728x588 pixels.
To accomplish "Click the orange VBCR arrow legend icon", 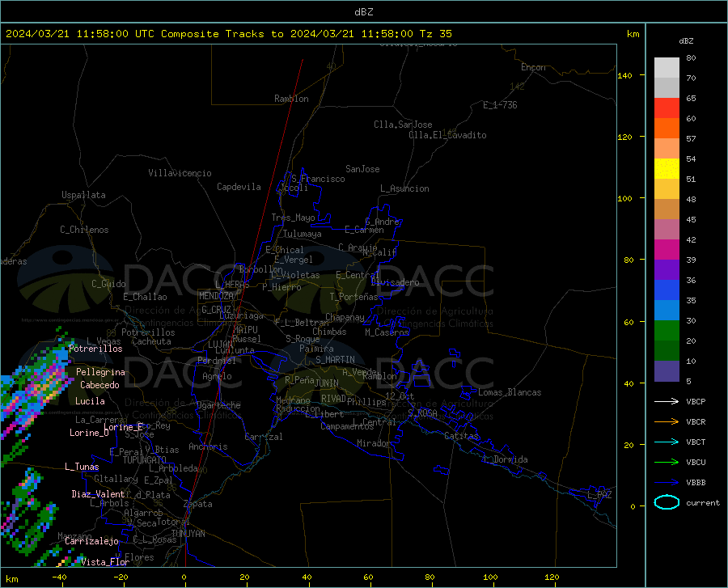I will (x=667, y=421).
